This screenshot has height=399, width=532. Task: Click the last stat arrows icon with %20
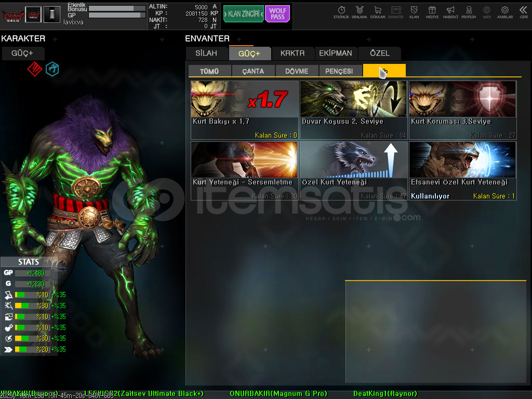(x=8, y=349)
